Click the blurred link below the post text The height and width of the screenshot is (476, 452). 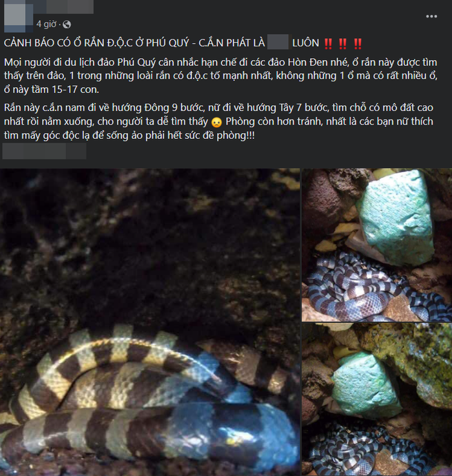pos(45,151)
